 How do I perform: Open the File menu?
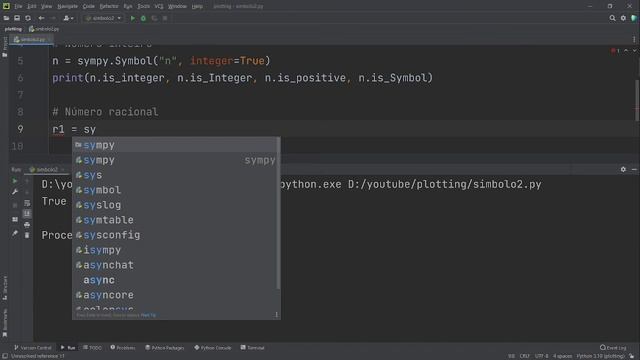click(18, 7)
